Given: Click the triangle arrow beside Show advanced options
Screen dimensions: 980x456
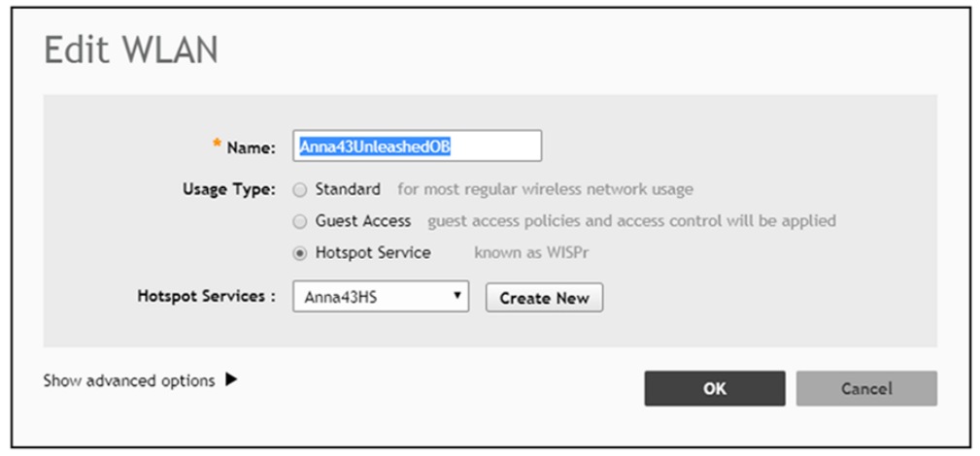Looking at the screenshot, I should 231,379.
